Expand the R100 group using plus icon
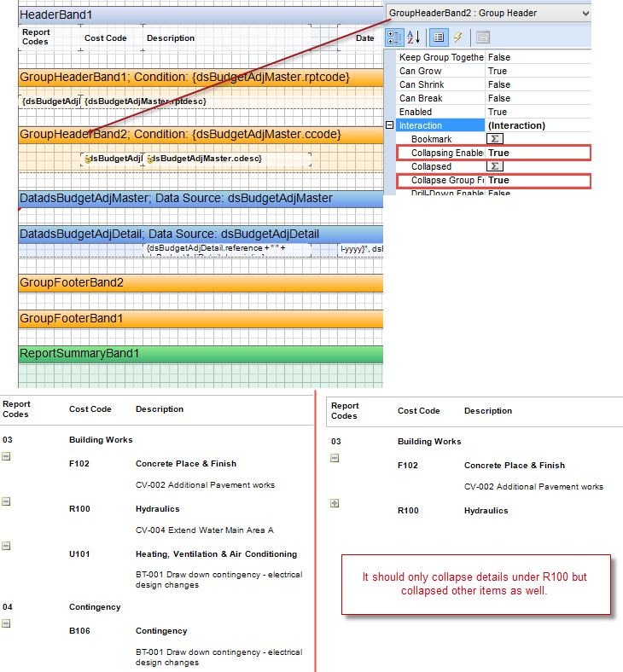Screen dimensions: 623x672 point(335,502)
